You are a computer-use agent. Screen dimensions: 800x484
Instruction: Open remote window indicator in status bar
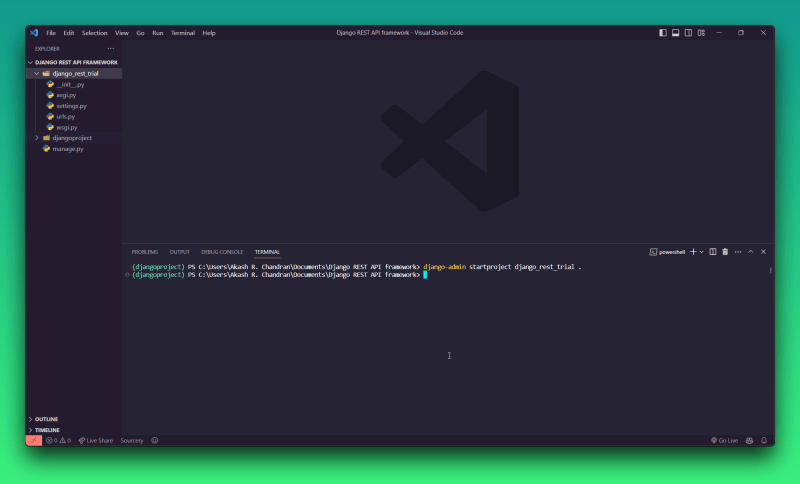34,441
